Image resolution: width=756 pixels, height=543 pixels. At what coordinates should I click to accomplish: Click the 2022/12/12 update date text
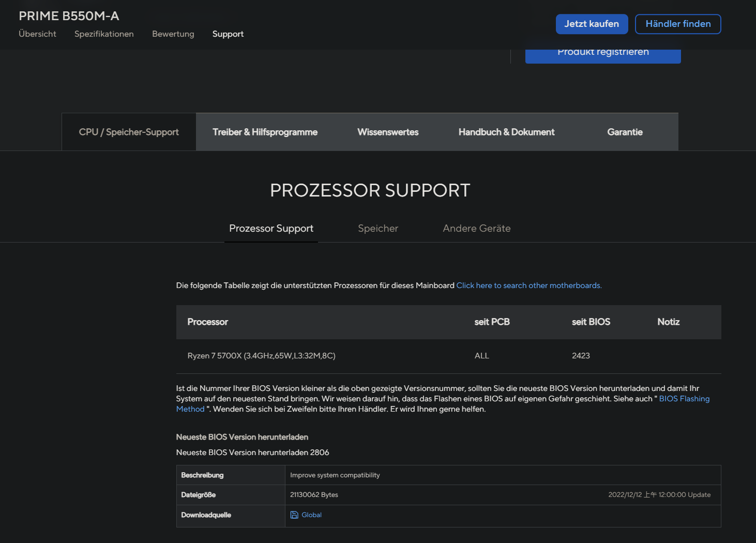tap(659, 495)
